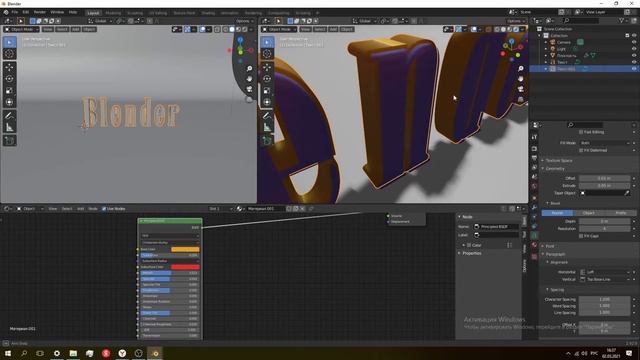Click Options button in left viewport header

(x=244, y=21)
